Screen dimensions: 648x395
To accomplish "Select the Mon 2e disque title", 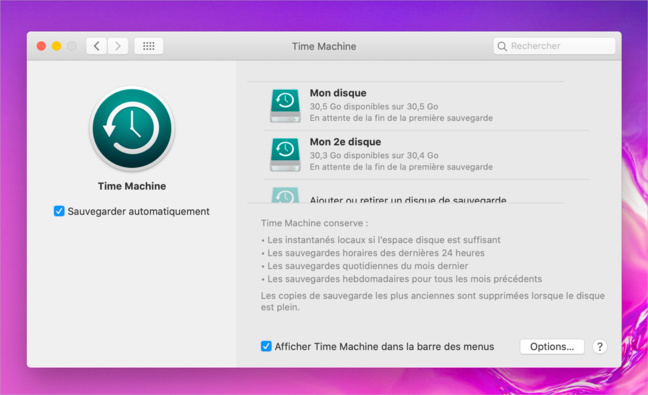I will (x=345, y=142).
